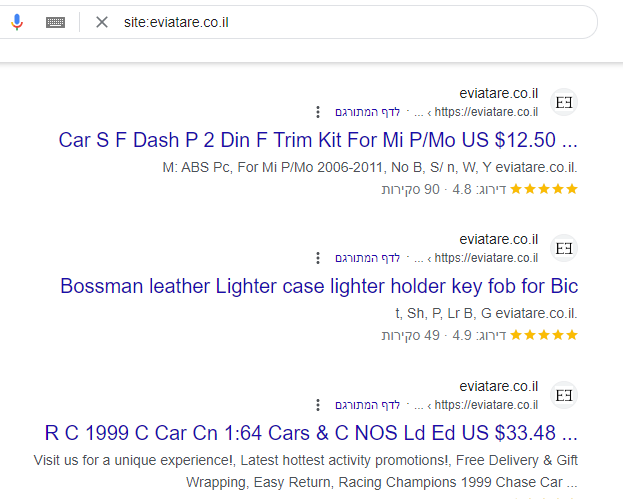This screenshot has width=623, height=499.
Task: Open translated page link of Bossman result
Action: click(368, 258)
